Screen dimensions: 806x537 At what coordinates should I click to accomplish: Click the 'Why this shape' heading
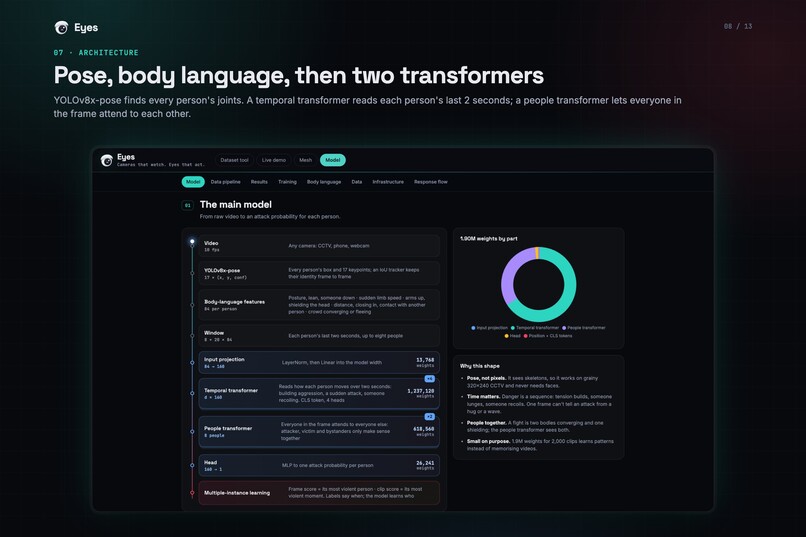click(x=480, y=366)
